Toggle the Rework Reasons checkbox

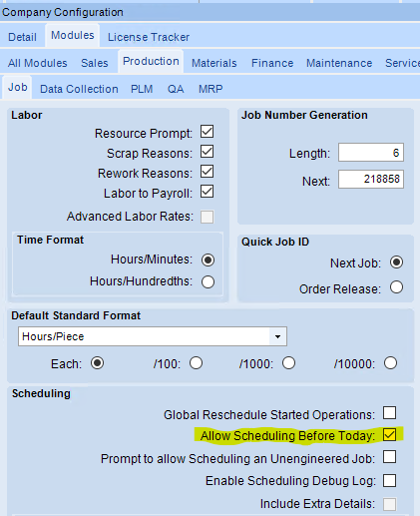coord(207,172)
